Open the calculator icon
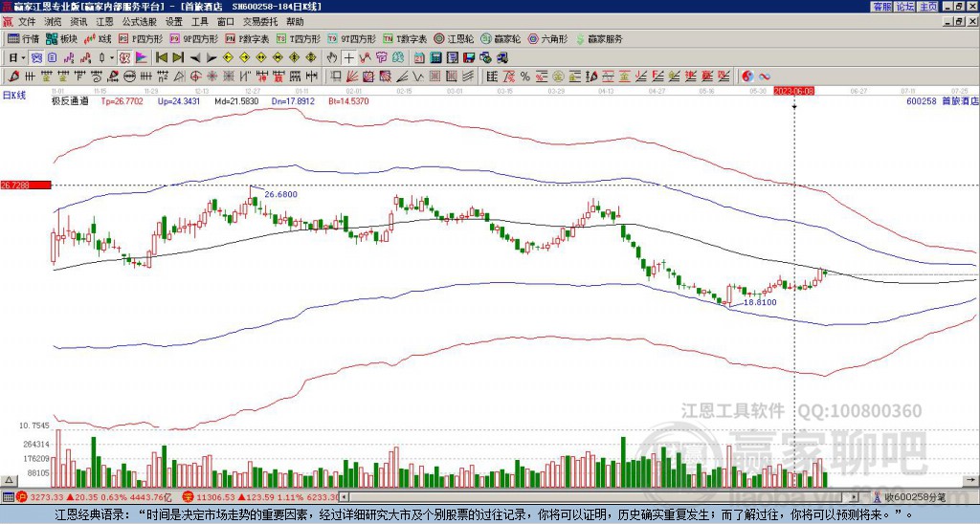Viewport: 980px width, 524px height. [x=436, y=57]
